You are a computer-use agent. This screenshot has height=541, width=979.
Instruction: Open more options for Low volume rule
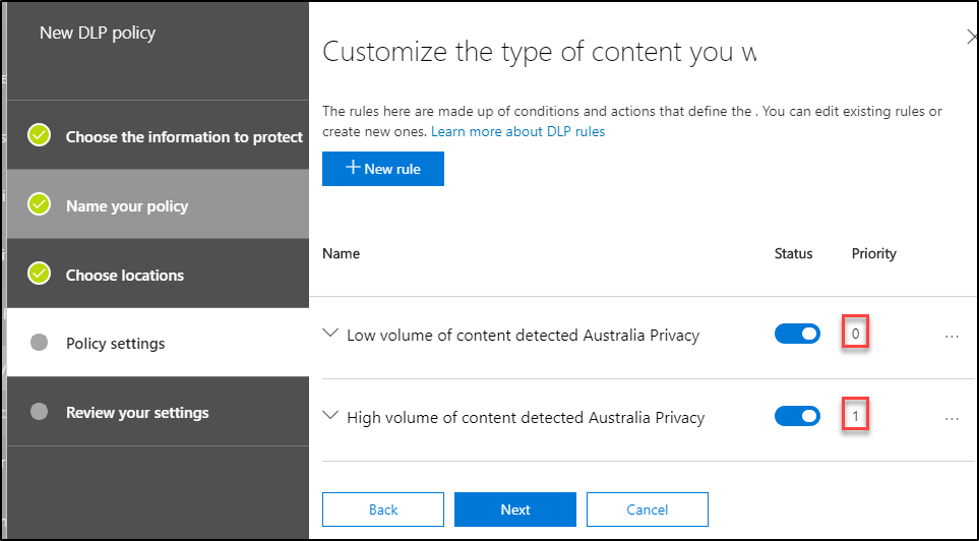pyautogui.click(x=951, y=336)
